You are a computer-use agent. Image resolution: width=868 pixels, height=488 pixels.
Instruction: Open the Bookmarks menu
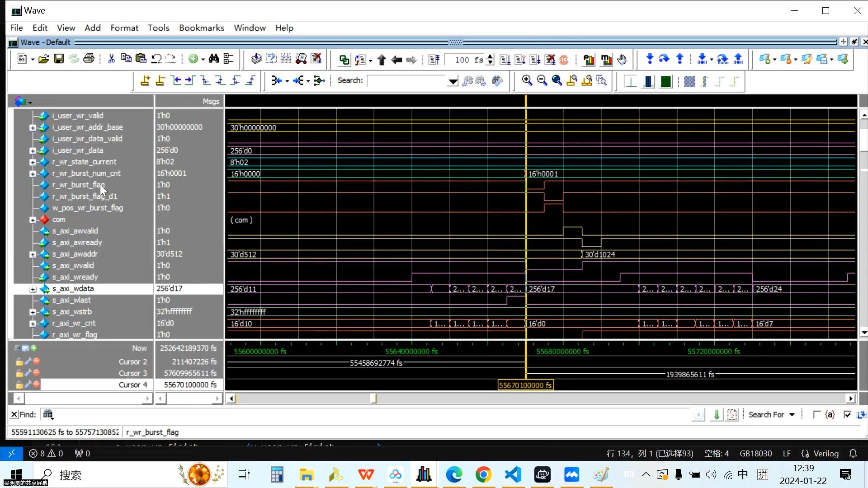point(202,28)
